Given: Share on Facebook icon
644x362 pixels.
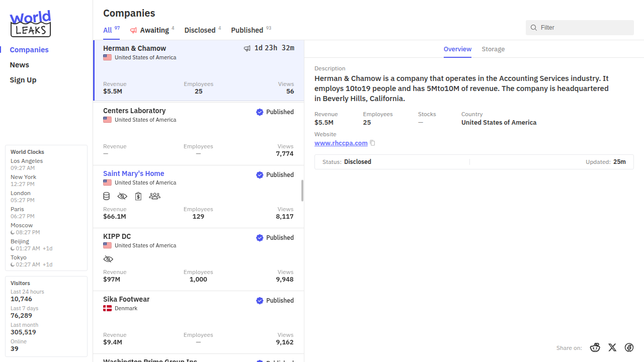Looking at the screenshot, I should pos(629,347).
